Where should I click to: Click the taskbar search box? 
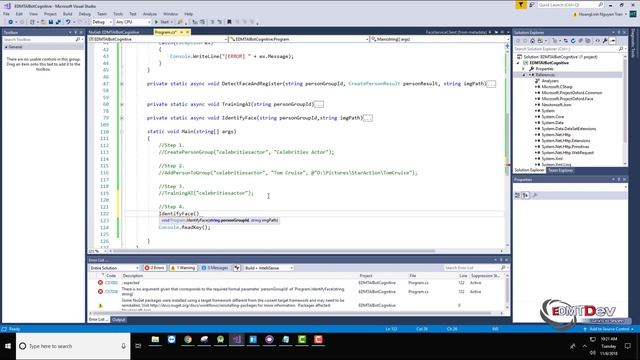(73, 346)
